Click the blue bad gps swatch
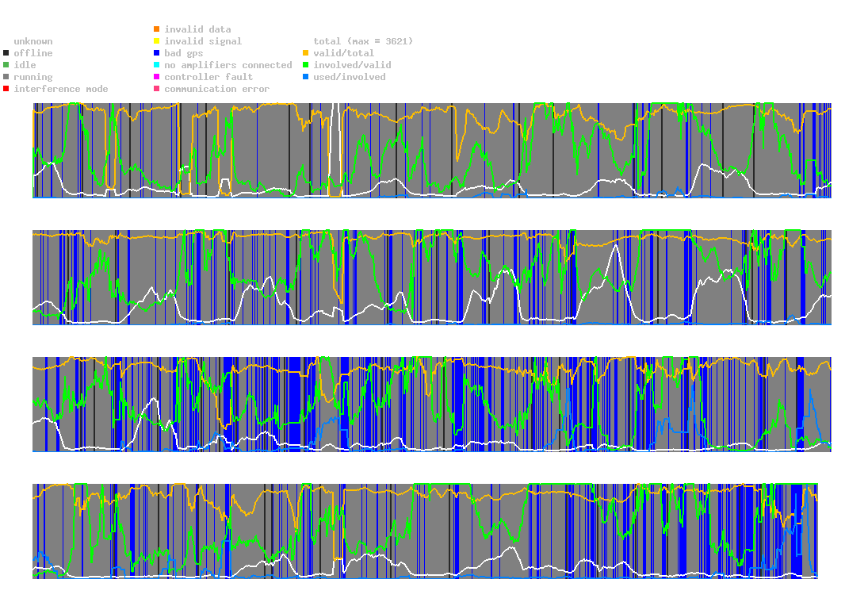The height and width of the screenshot is (606, 868). pos(157,53)
